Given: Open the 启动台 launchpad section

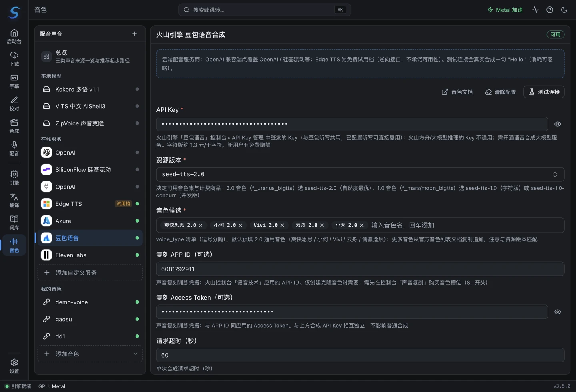Looking at the screenshot, I should 14,36.
